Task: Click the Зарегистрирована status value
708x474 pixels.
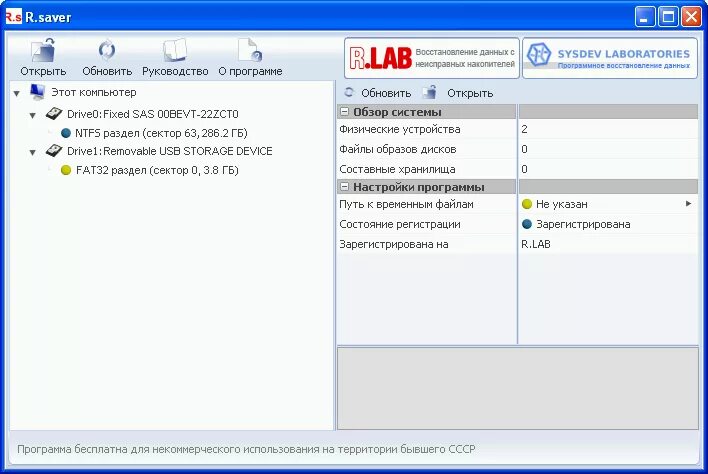Action: [583, 224]
